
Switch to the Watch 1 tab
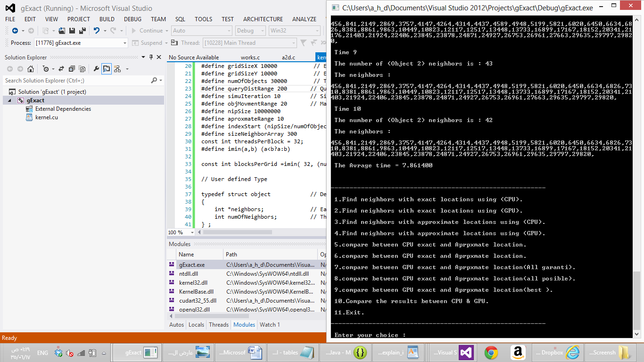(270, 324)
